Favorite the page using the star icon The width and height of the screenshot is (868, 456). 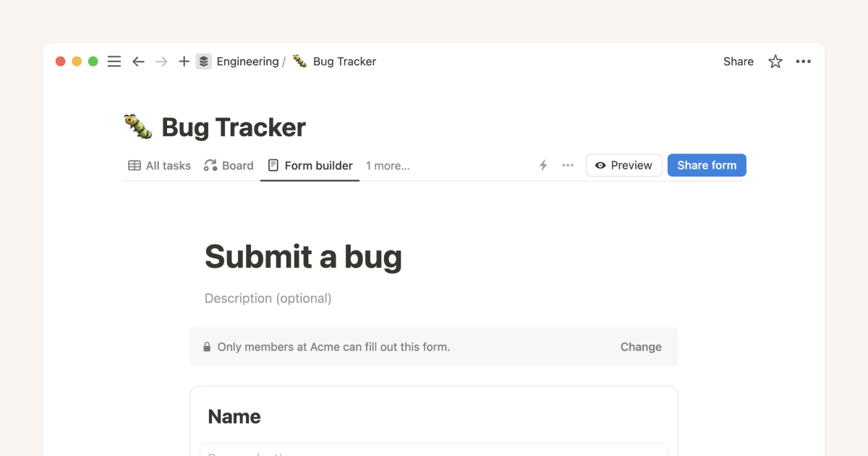(x=775, y=62)
